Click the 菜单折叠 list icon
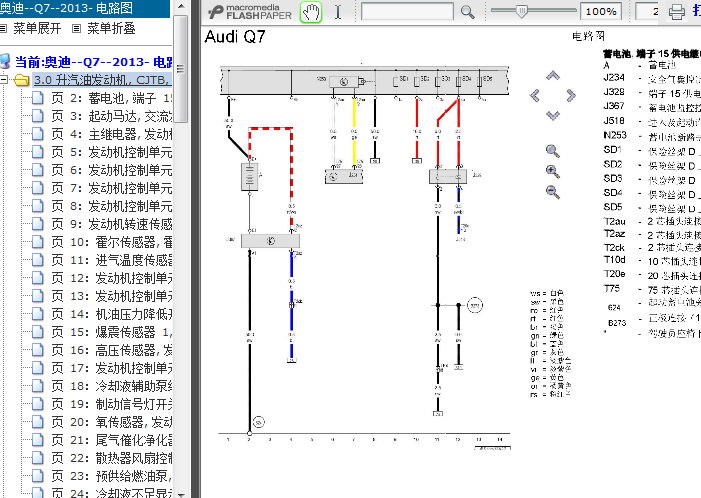701x498 pixels. (x=76, y=29)
